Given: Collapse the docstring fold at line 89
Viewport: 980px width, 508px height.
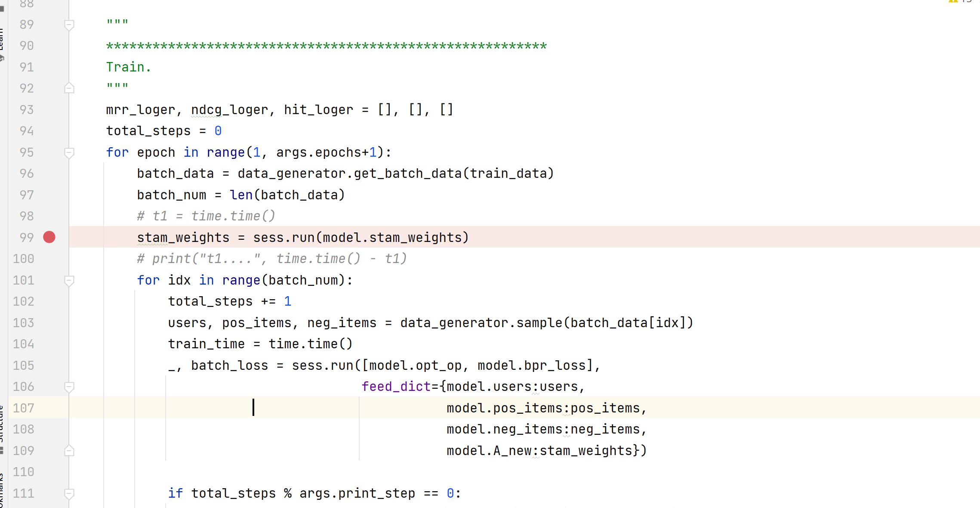Looking at the screenshot, I should pos(70,25).
